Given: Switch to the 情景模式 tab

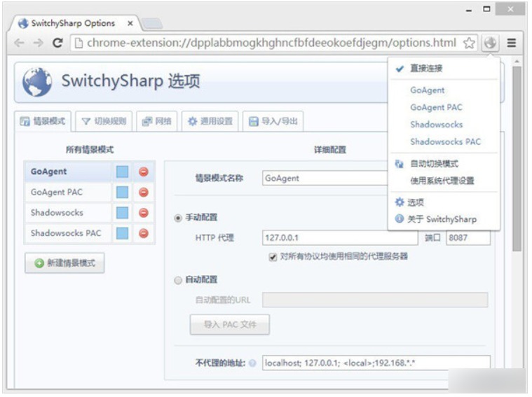Looking at the screenshot, I should (43, 121).
